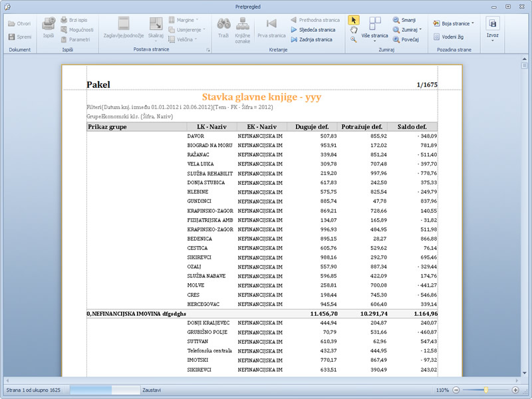The image size is (532, 399).
Task: Add a watermark (Vodeni žig)
Action: [448, 37]
